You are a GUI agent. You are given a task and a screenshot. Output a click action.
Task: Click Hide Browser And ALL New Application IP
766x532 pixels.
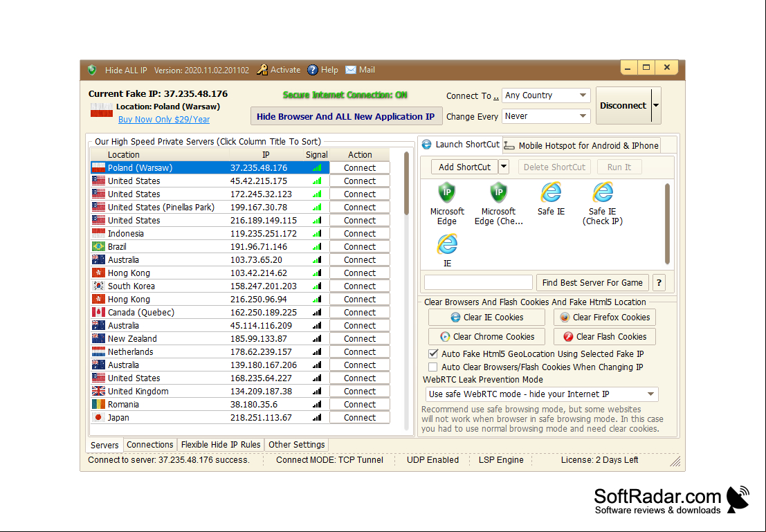[346, 117]
